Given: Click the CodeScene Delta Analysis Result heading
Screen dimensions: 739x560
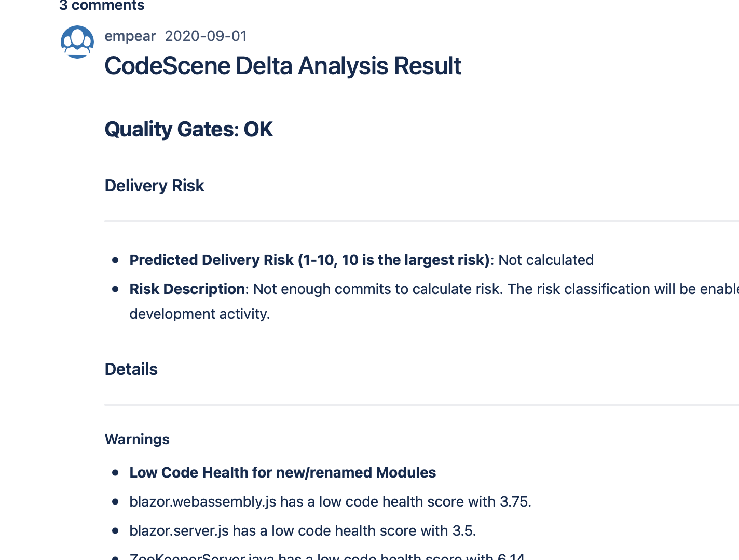Looking at the screenshot, I should [x=283, y=66].
